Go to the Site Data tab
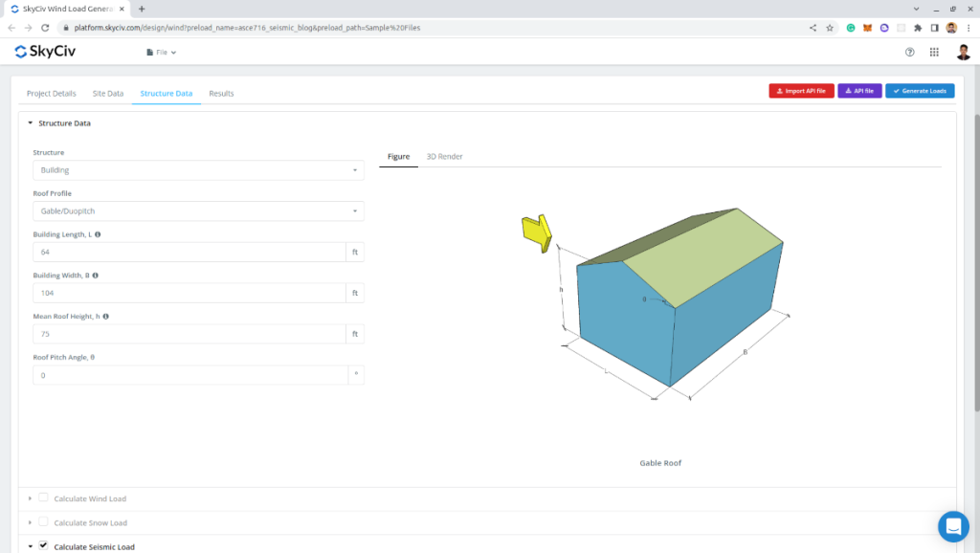The height and width of the screenshot is (553, 980). click(107, 94)
